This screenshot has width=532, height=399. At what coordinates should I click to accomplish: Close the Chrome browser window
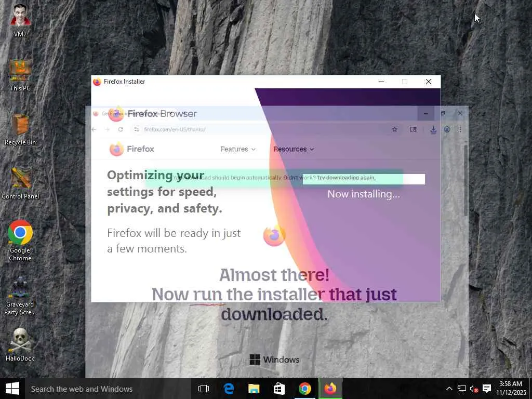(x=460, y=114)
